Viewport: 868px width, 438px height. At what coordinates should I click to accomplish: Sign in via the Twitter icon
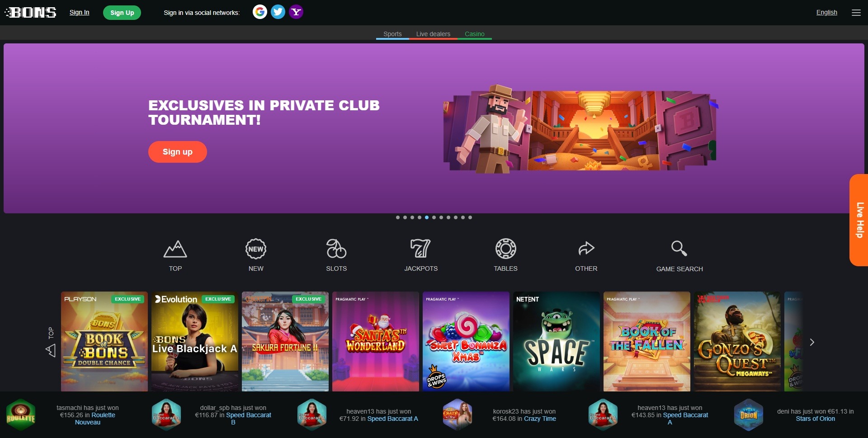point(278,12)
